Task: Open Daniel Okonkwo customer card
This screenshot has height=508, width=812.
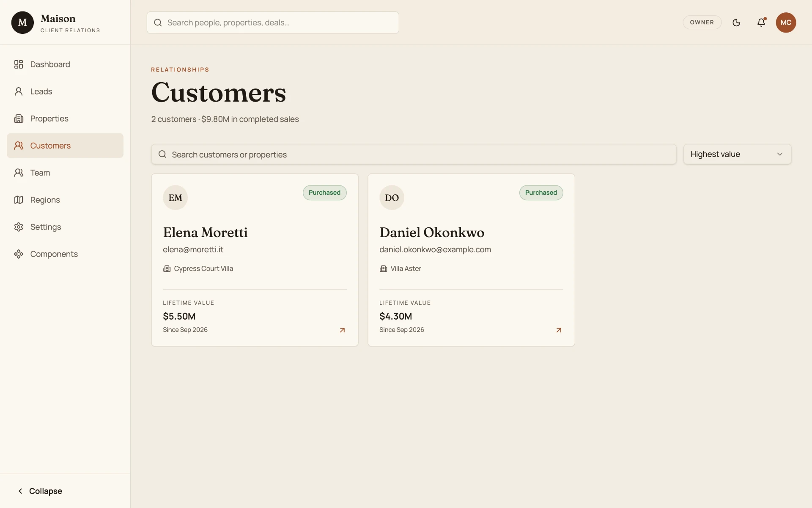Action: coord(471,260)
